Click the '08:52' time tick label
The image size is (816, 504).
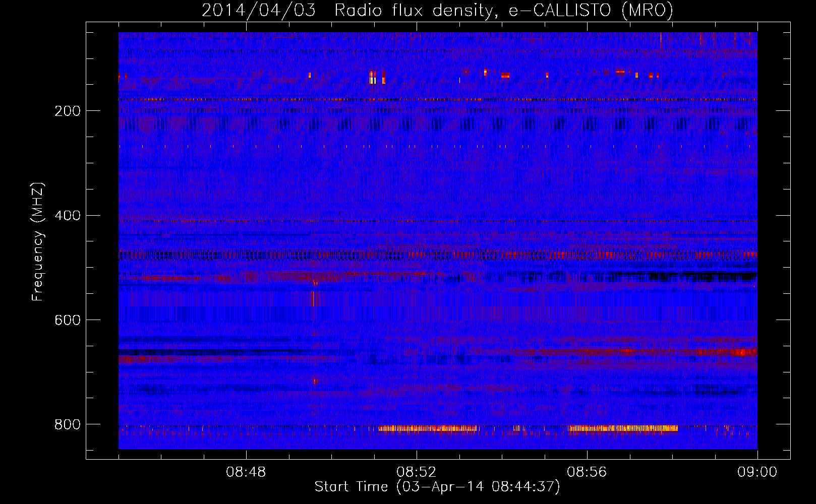point(416,472)
